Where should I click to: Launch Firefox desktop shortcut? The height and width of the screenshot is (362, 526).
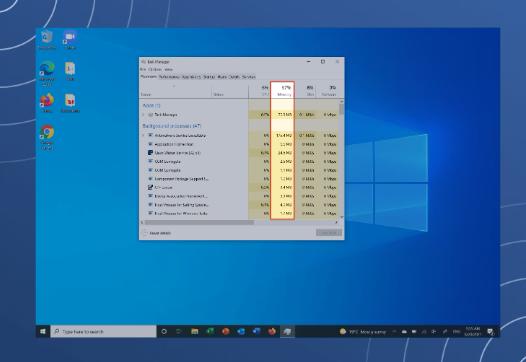click(47, 103)
